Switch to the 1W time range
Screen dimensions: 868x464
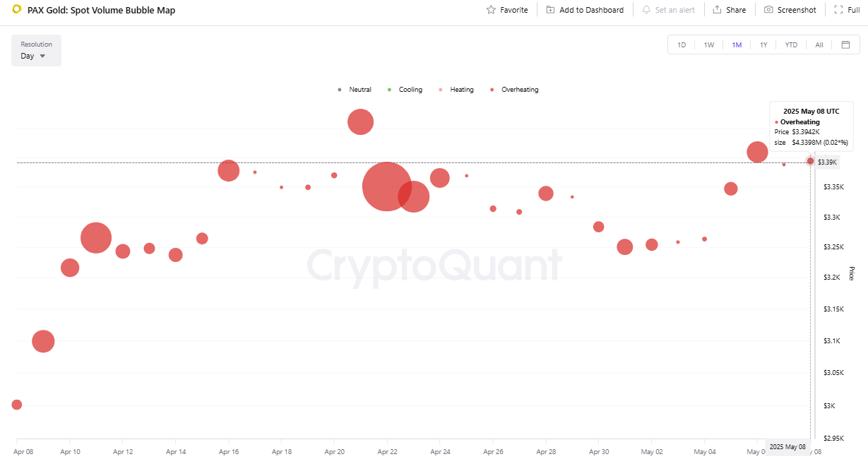click(x=708, y=44)
